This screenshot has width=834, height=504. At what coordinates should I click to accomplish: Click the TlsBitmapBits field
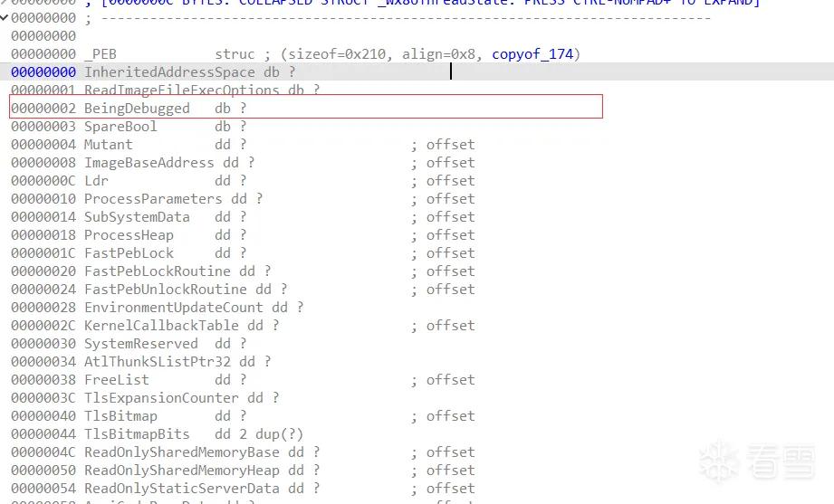coord(137,433)
